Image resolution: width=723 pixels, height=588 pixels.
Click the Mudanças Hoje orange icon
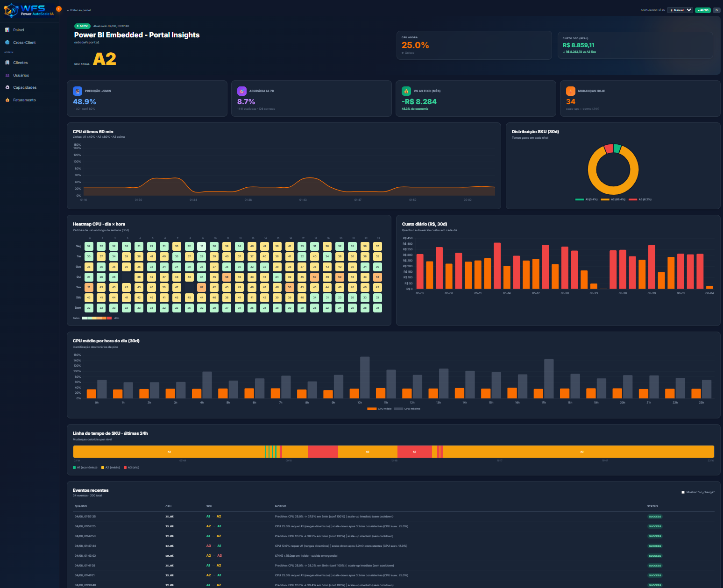(571, 91)
